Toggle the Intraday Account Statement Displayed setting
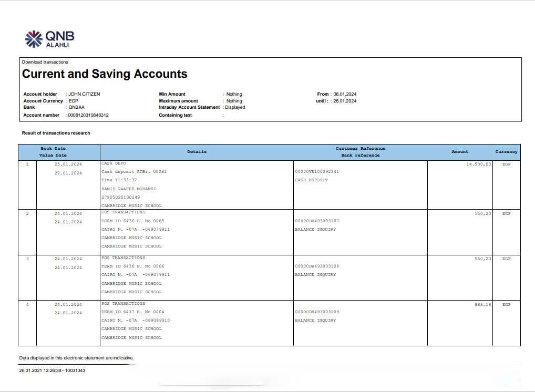The height and width of the screenshot is (392, 535). pos(235,107)
